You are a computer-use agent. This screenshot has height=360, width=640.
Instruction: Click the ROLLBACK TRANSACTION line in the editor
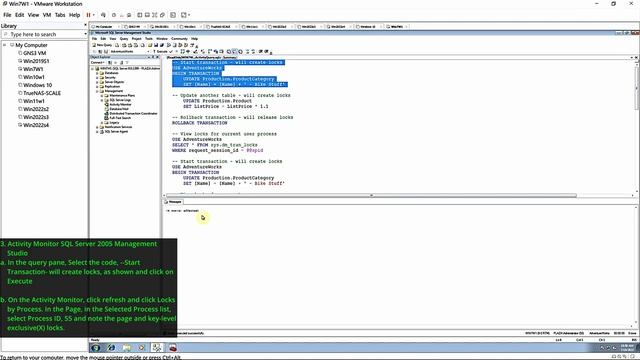[x=200, y=123]
